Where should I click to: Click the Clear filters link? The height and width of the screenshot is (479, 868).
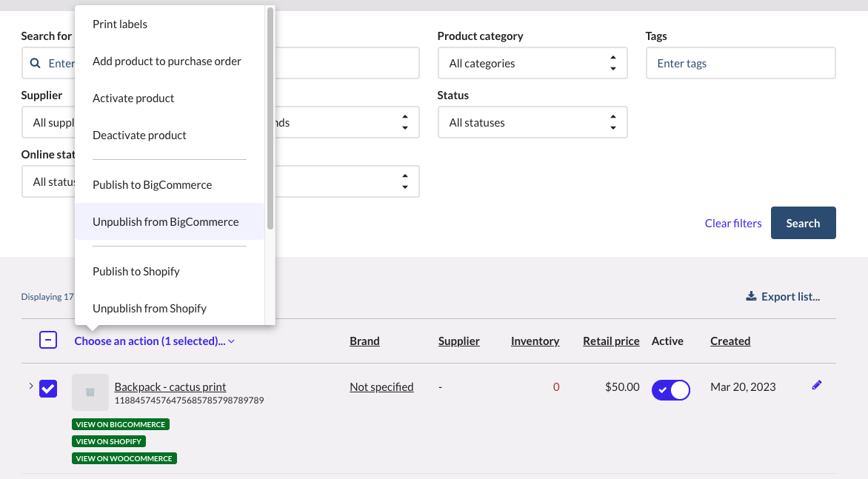(x=732, y=224)
